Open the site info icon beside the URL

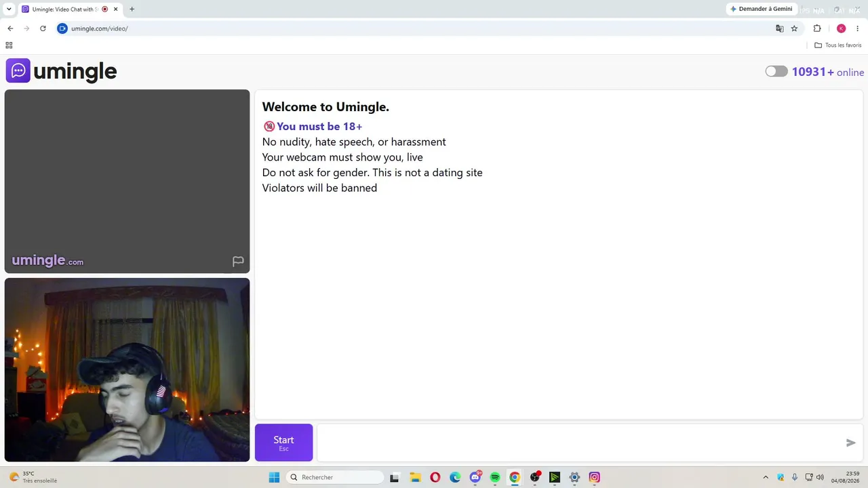62,28
